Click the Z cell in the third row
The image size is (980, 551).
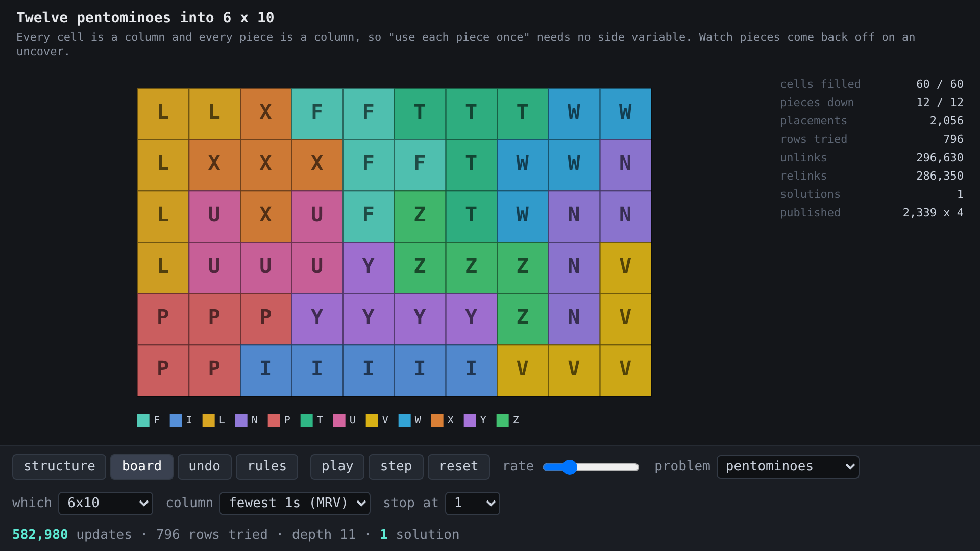(x=420, y=216)
